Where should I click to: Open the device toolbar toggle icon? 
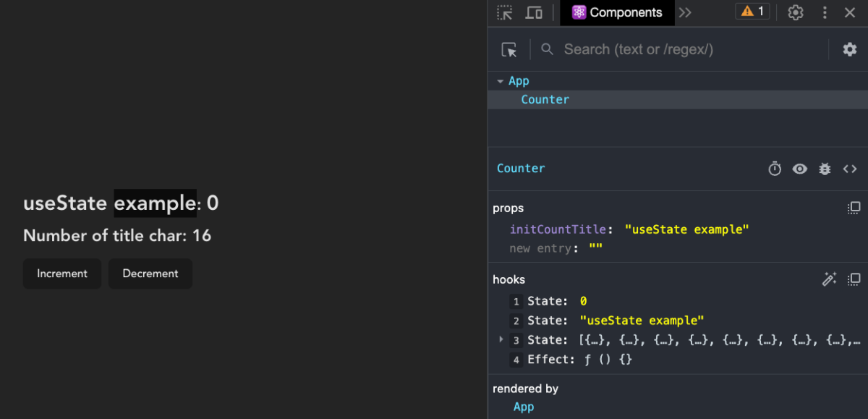(x=533, y=12)
